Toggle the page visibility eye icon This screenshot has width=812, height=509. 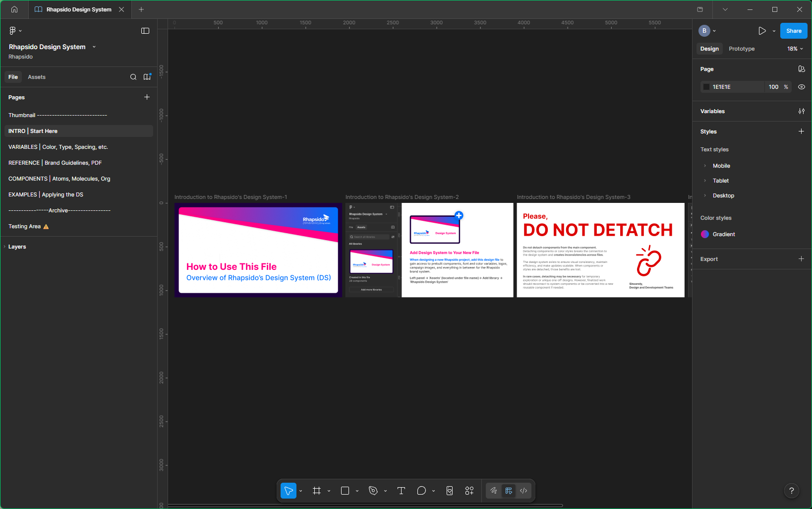coord(801,87)
